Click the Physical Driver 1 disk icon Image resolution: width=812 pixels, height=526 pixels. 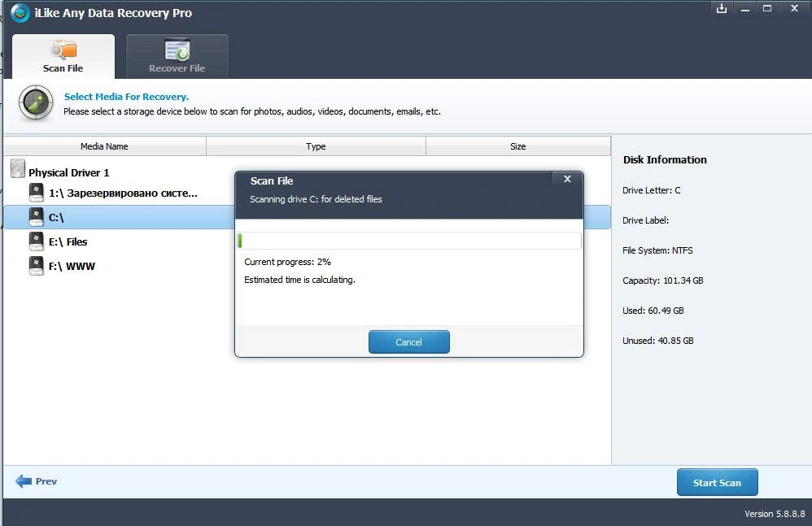click(18, 168)
